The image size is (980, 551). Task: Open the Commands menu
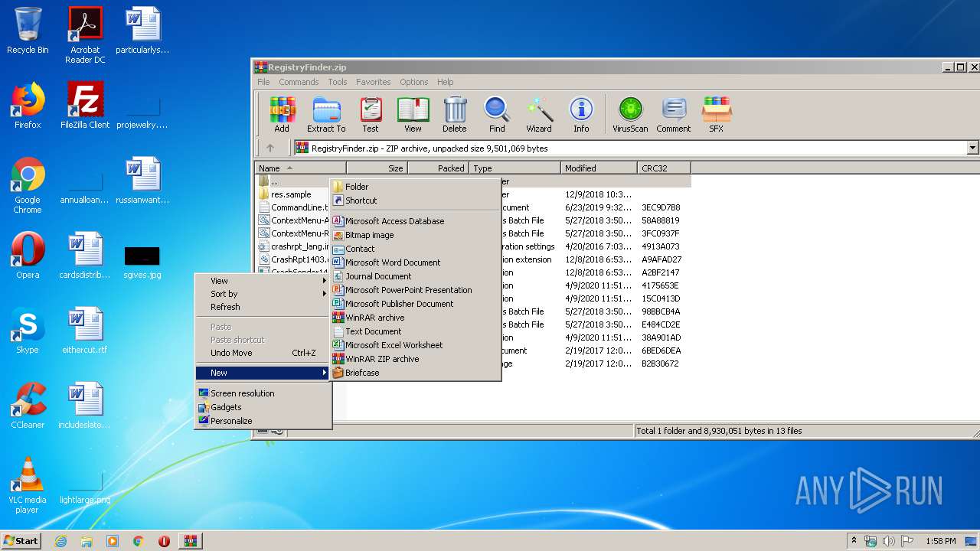tap(299, 82)
